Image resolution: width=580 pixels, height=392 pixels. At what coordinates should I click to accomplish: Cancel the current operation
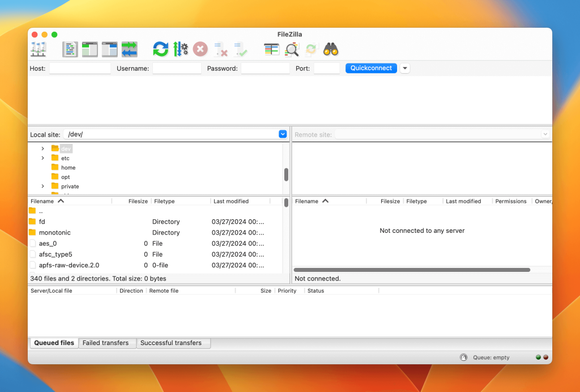(200, 49)
